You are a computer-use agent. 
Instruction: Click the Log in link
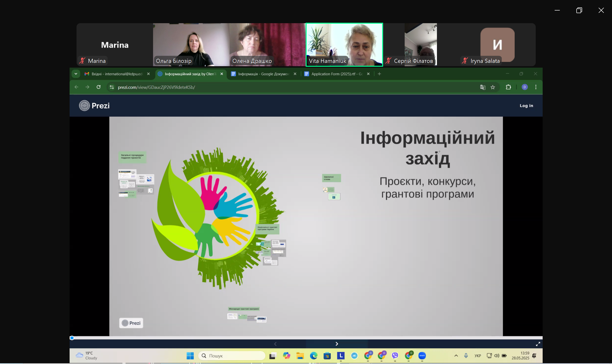coord(526,105)
